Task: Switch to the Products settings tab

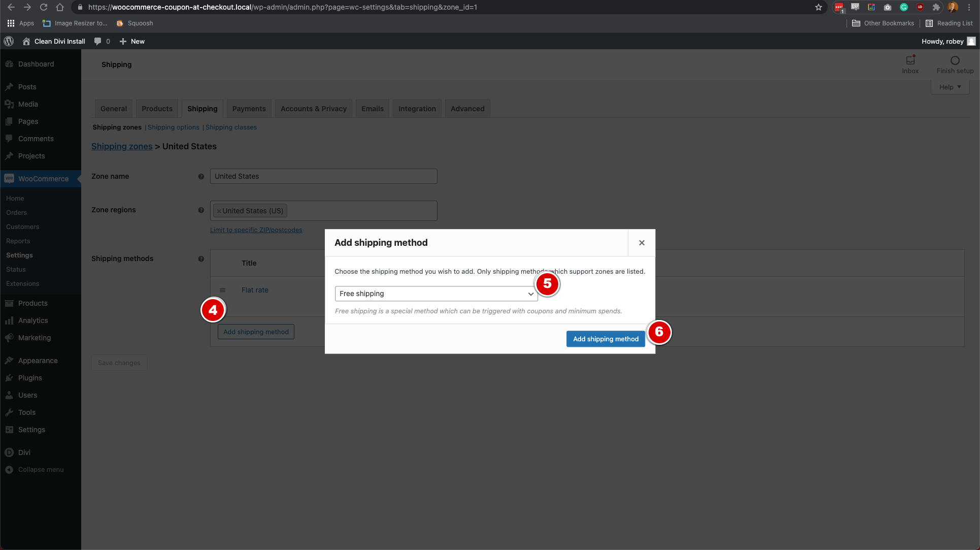Action: coord(157,109)
